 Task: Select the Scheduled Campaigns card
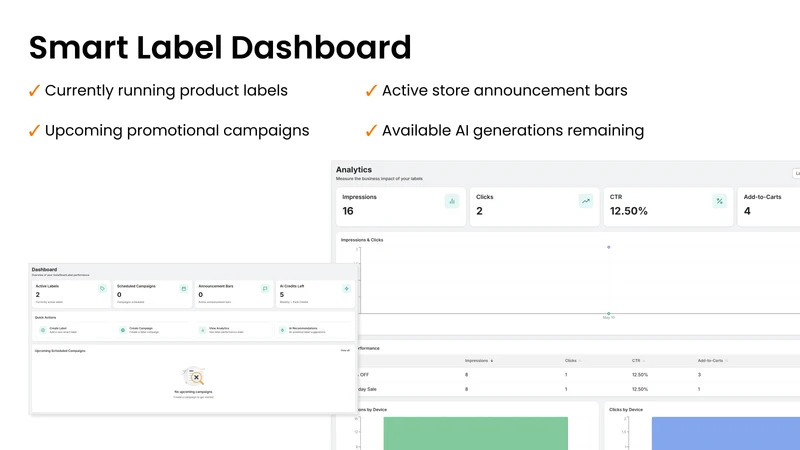pos(153,294)
